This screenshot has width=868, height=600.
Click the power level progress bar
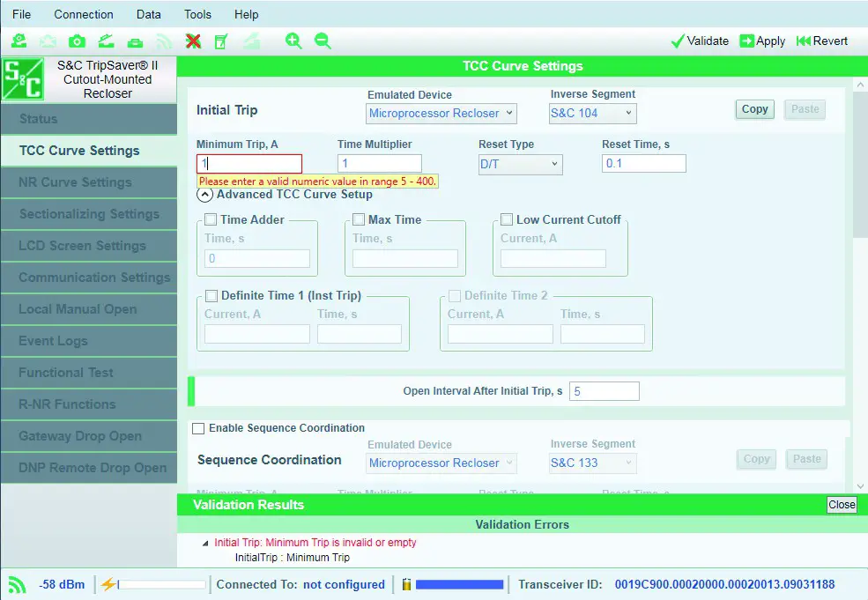161,584
